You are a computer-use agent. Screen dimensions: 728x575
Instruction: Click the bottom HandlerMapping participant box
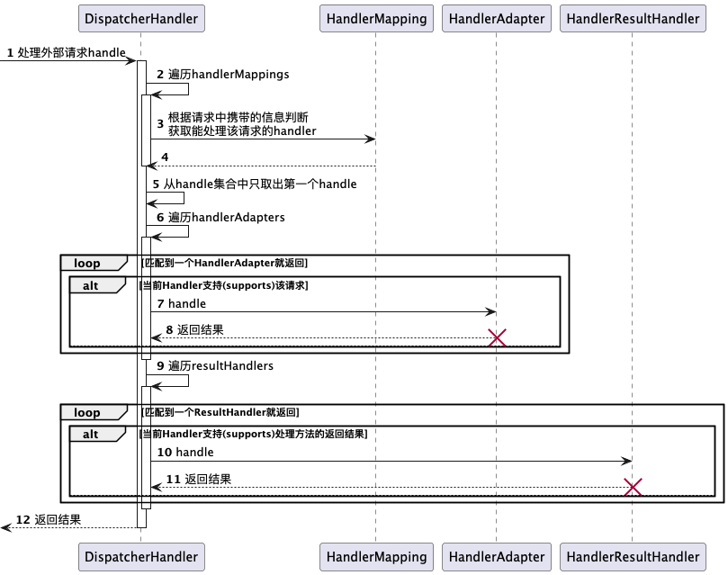coord(376,557)
